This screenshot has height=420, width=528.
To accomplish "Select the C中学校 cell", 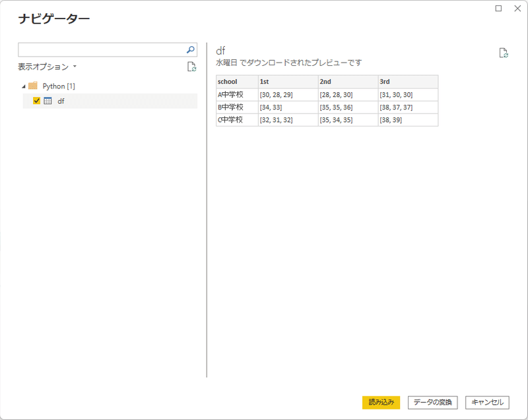I will pos(237,120).
